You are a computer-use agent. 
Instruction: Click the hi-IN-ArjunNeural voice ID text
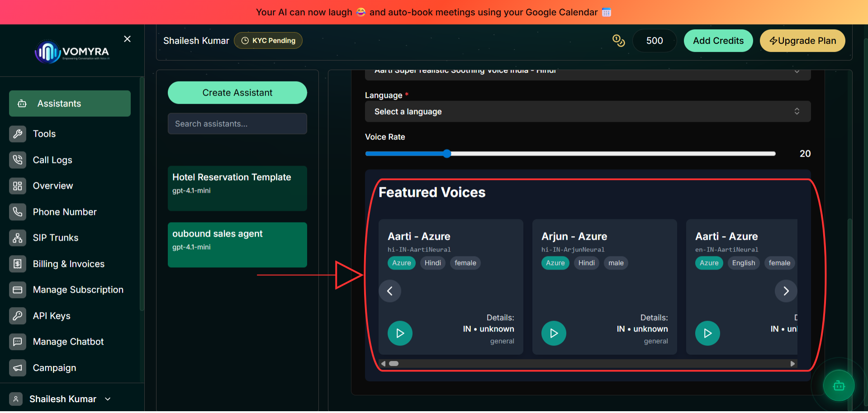[x=573, y=250]
